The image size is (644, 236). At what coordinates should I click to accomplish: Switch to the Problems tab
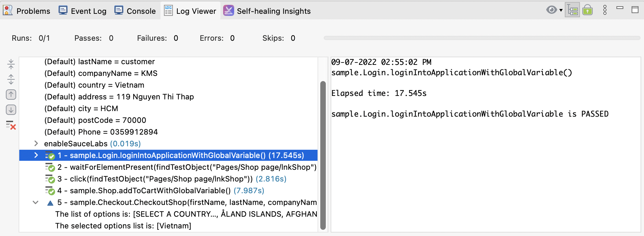coord(27,11)
